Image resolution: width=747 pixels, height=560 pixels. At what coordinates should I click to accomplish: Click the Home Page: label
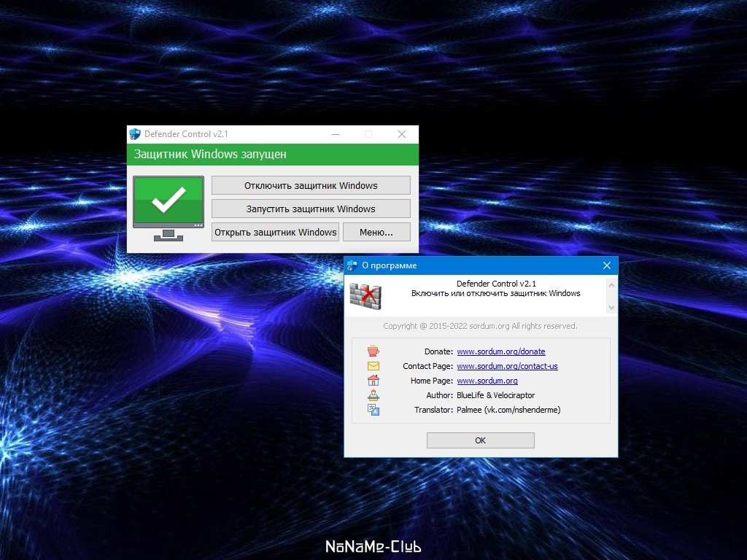click(432, 381)
